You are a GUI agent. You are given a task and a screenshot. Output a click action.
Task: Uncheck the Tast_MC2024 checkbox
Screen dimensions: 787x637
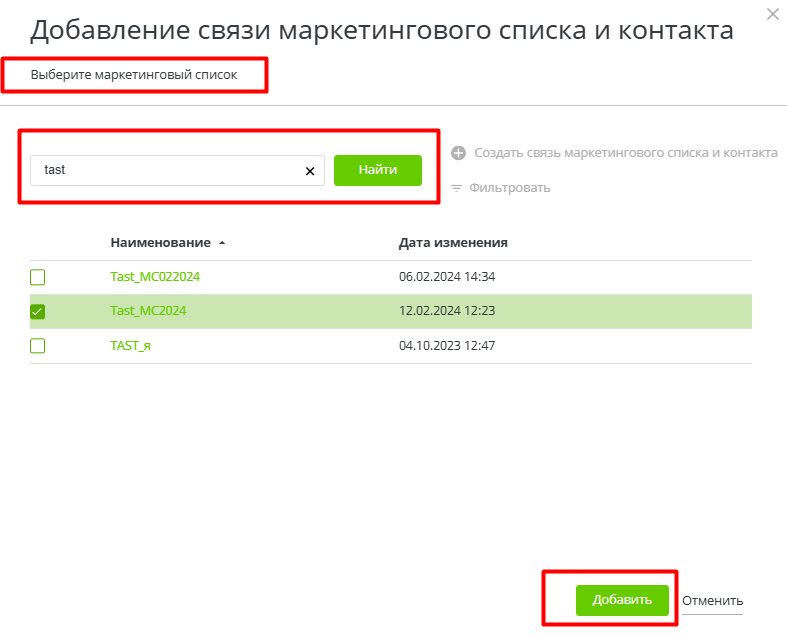pos(38,312)
